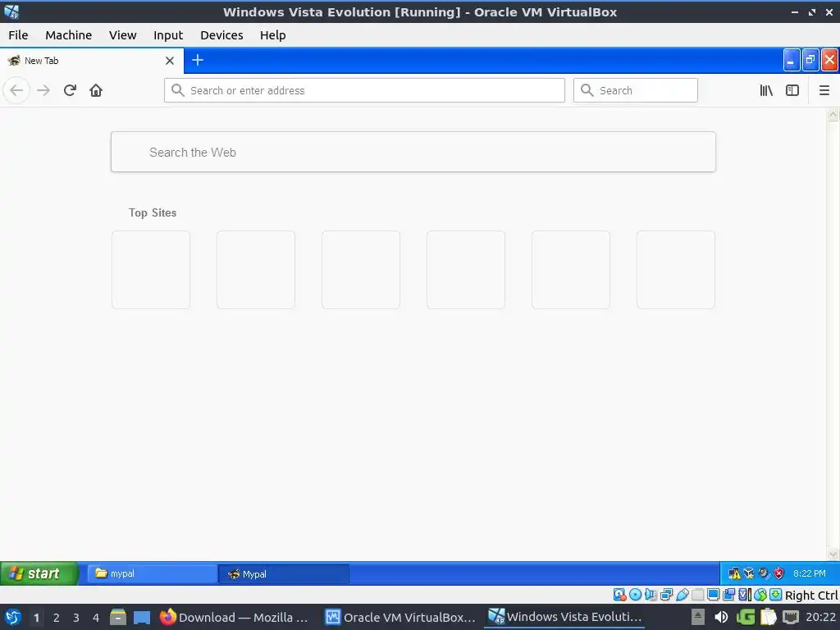Click the forward navigation arrow

tap(43, 90)
